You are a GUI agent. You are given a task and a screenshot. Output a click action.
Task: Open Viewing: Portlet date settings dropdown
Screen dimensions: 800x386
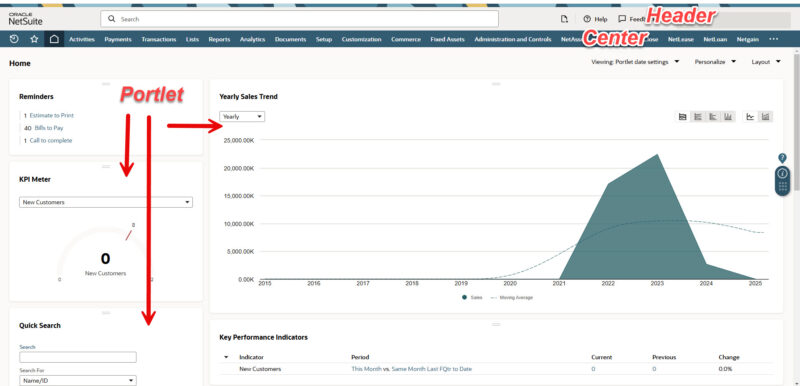[x=635, y=62]
